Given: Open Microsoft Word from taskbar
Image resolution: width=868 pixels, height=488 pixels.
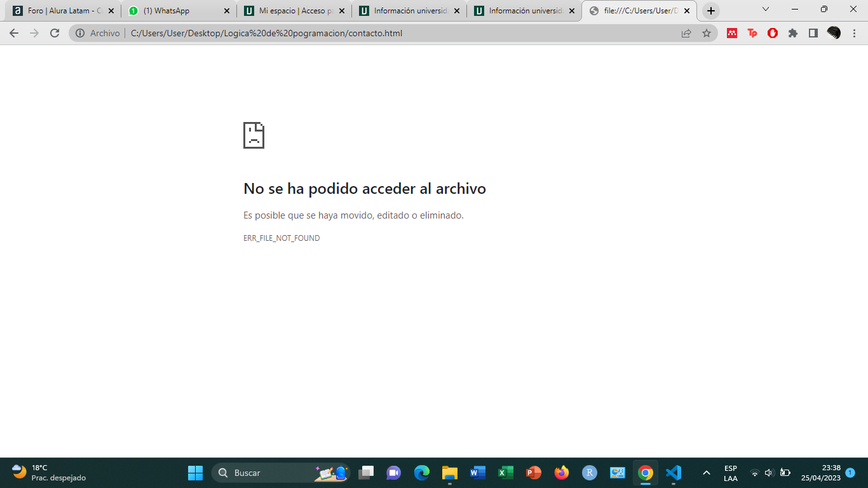Looking at the screenshot, I should (x=478, y=473).
